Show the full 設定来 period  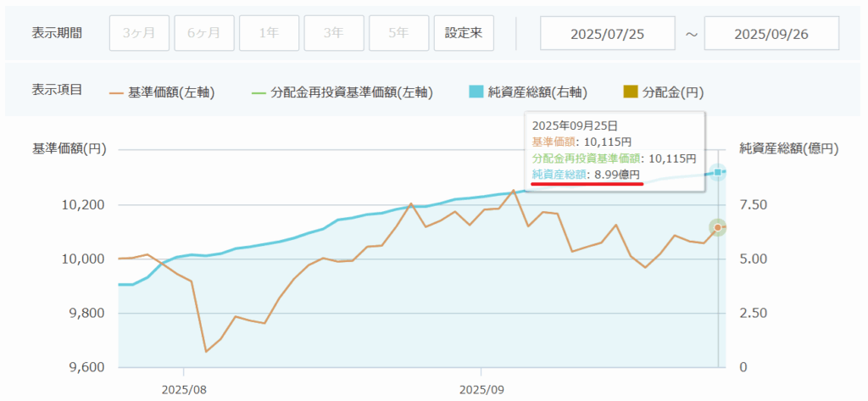click(464, 34)
